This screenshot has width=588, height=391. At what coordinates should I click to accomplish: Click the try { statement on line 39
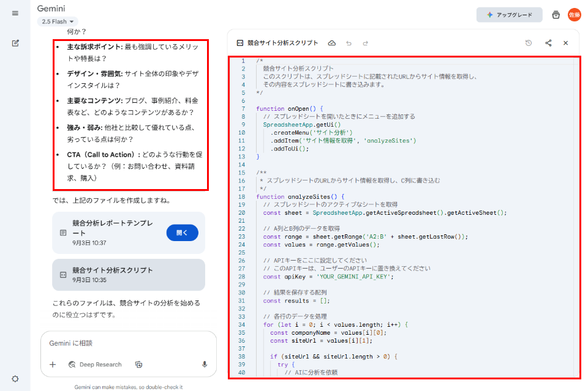(286, 365)
